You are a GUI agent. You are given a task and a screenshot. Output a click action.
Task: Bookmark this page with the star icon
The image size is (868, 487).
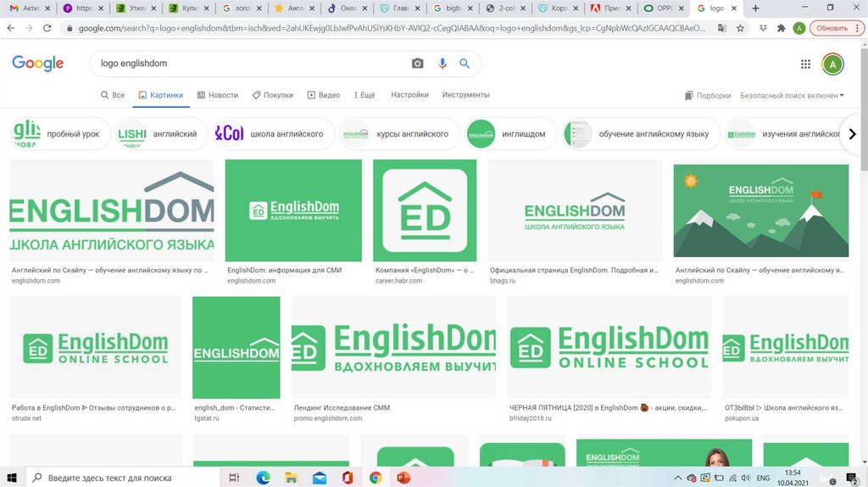coord(740,28)
